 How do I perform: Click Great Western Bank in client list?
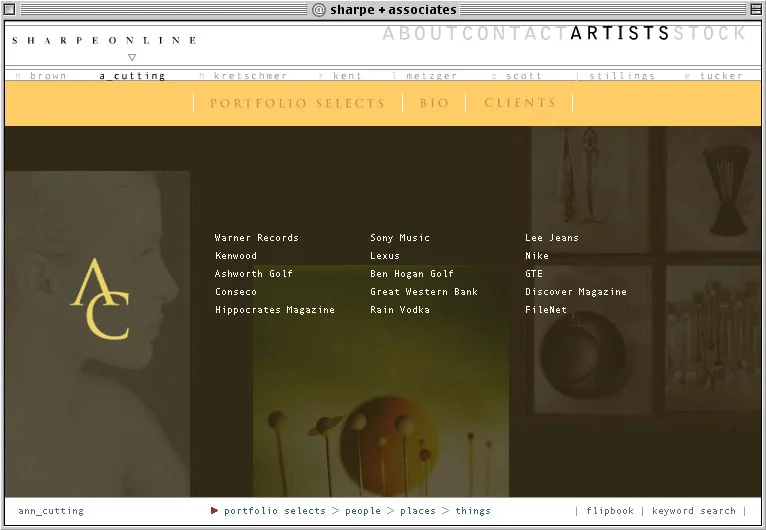point(424,292)
